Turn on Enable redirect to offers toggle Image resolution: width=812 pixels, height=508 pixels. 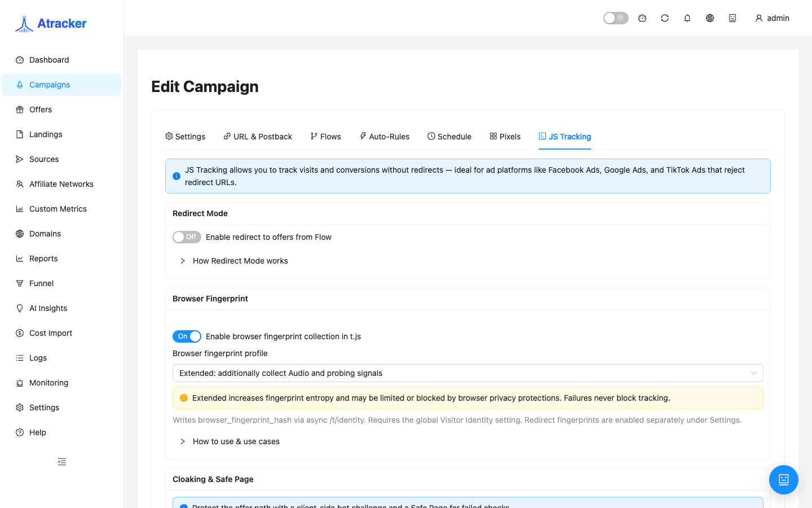(187, 237)
